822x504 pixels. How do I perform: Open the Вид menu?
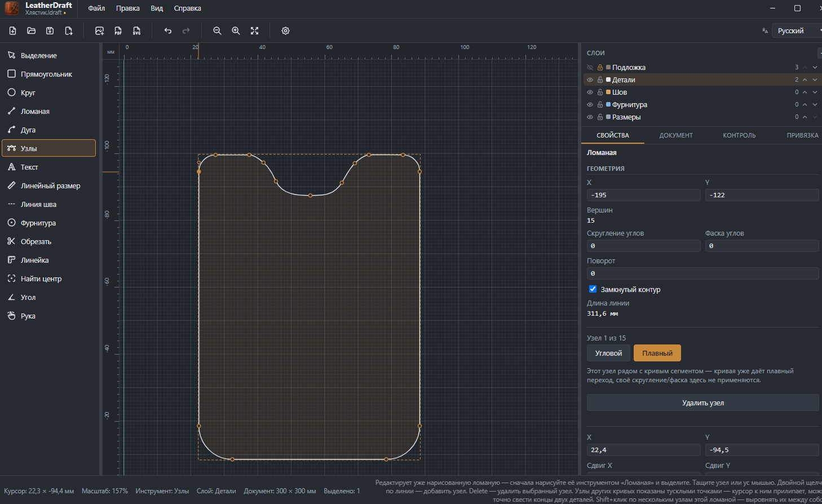[x=157, y=8]
